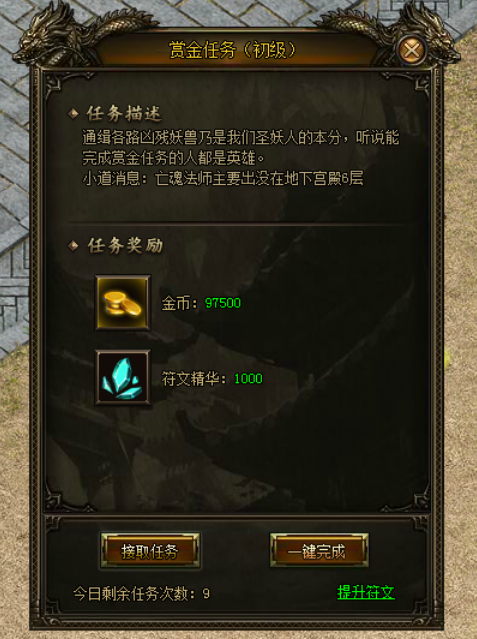Click the green 97500 gold amount
This screenshot has height=639, width=477.
(223, 303)
